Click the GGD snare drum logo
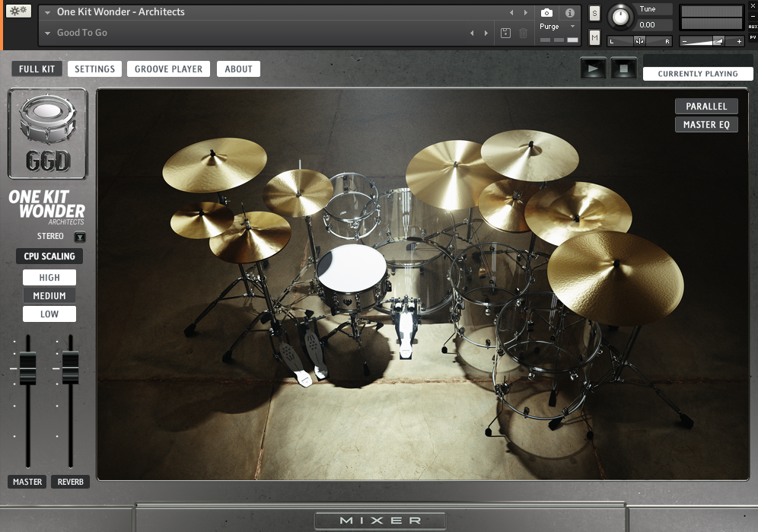 [47, 133]
